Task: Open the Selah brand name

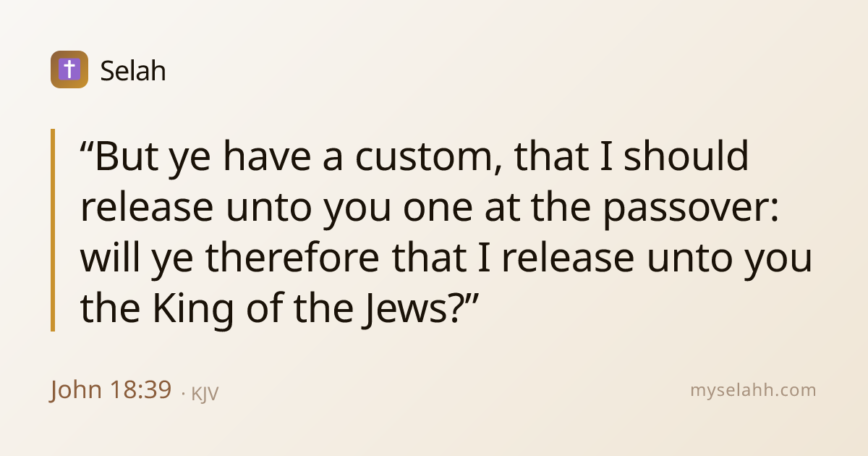Action: click(x=133, y=71)
